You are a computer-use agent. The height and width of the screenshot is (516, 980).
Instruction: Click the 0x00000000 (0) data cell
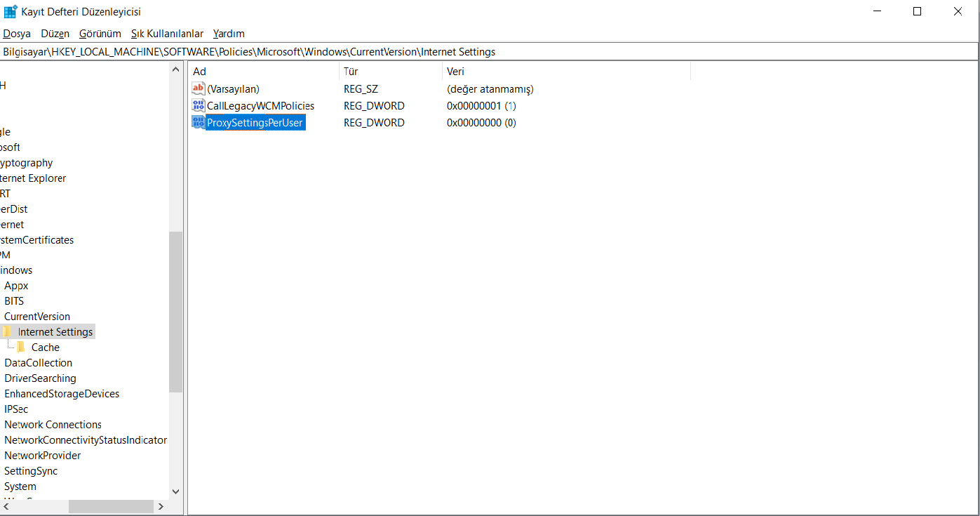(481, 123)
